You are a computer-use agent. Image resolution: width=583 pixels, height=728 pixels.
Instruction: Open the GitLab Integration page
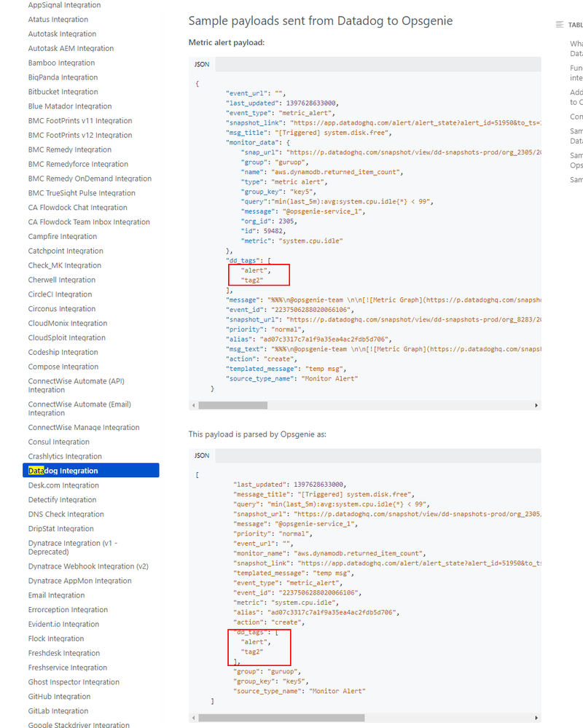click(x=57, y=711)
